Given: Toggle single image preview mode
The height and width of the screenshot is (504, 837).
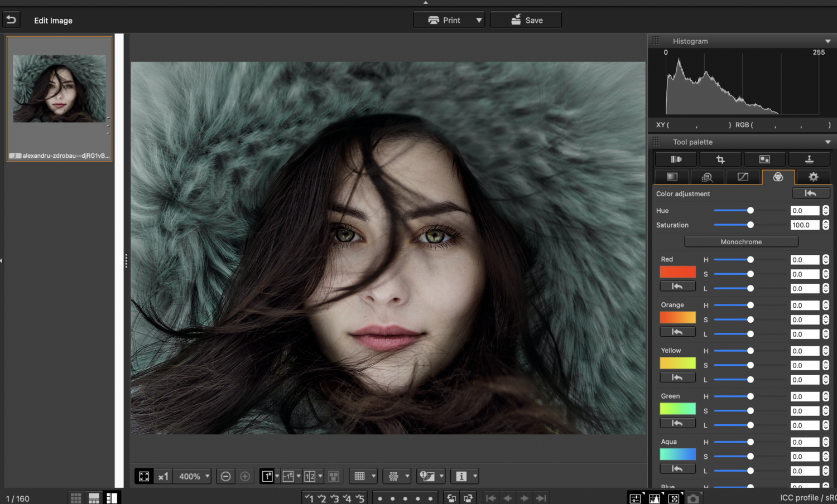Looking at the screenshot, I should coord(267,476).
